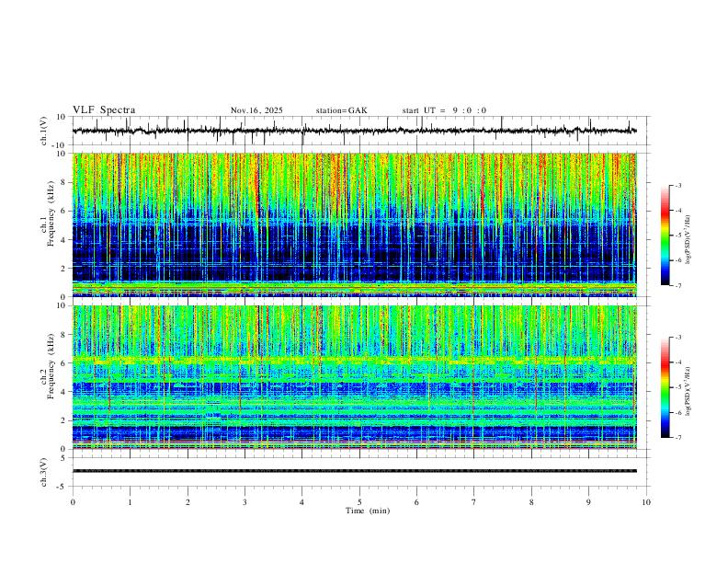Image resolution: width=728 pixels, height=563 pixels.
Task: Click the "ch.3(V)" axis label
Action: click(44, 472)
